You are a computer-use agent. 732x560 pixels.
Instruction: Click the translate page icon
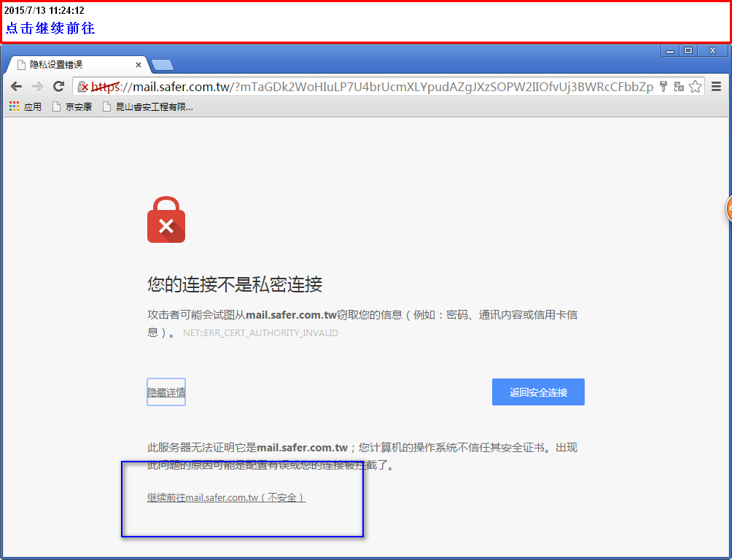pyautogui.click(x=679, y=86)
